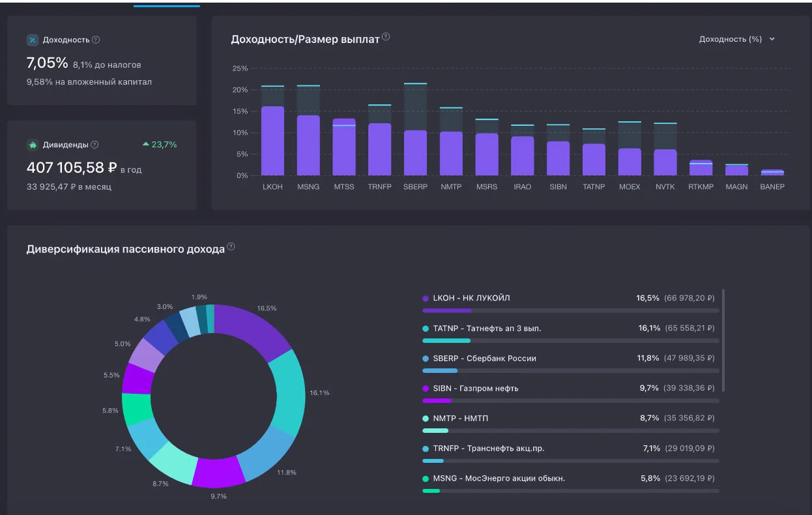
Task: Select TRNFP - Транснефть акц.пр. row
Action: 571,453
